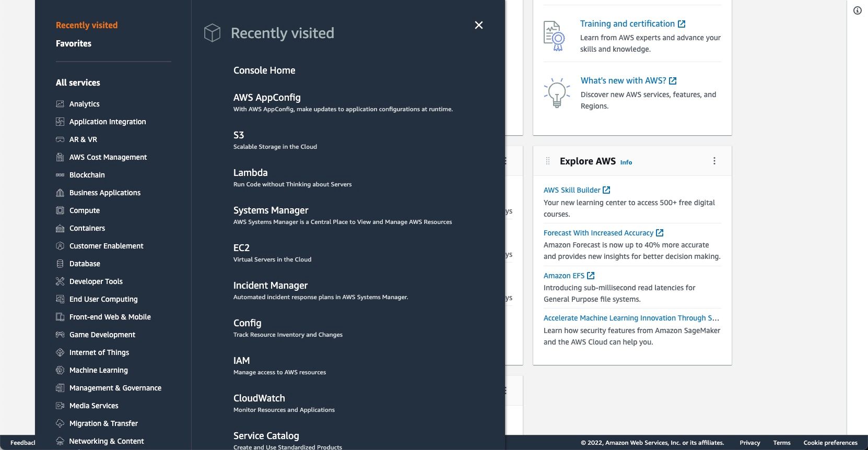Grab the Explore AWS widget drag handle
The image size is (868, 450).
(548, 161)
